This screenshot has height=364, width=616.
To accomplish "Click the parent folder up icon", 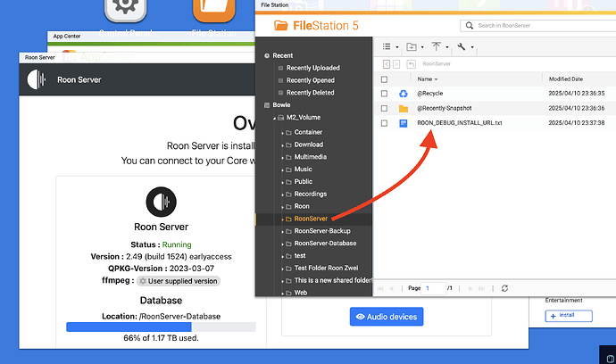I will pos(412,64).
